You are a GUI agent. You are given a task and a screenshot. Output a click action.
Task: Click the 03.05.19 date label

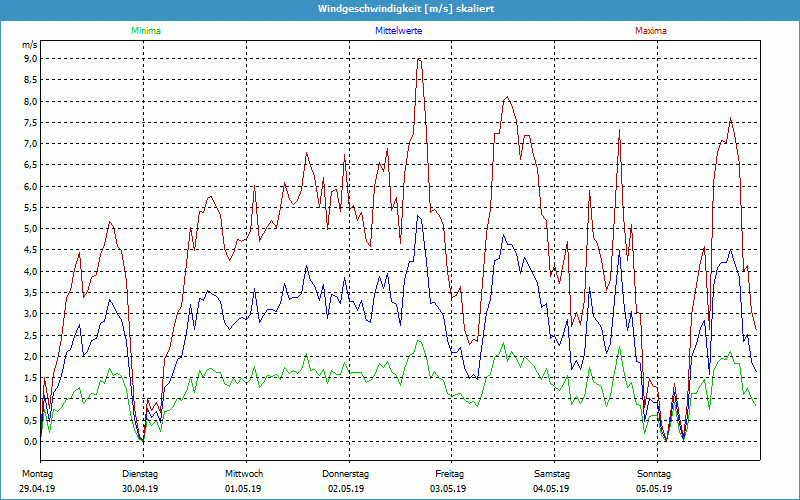(x=448, y=489)
